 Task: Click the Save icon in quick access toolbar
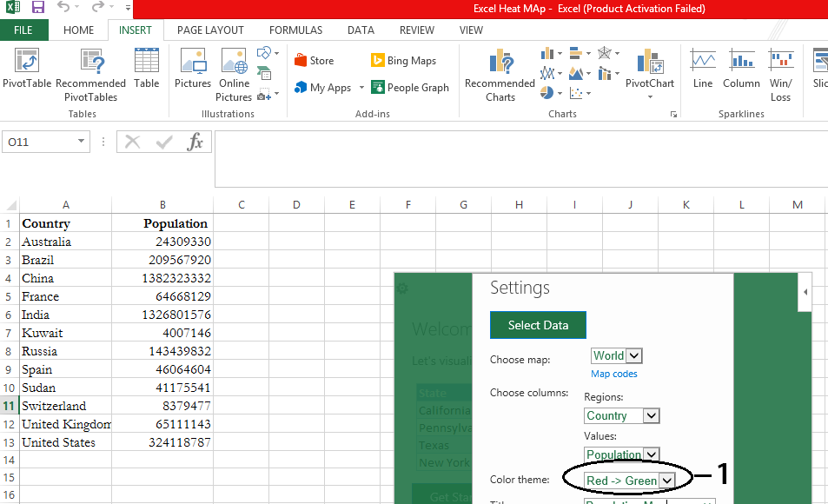pos(37,8)
